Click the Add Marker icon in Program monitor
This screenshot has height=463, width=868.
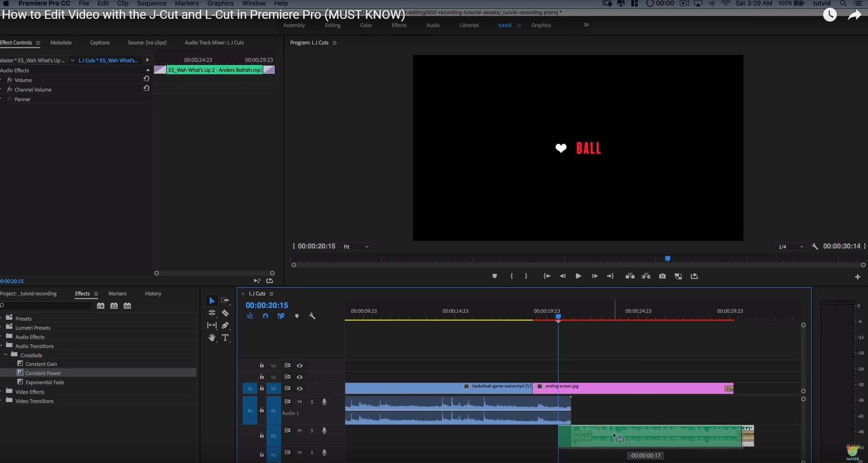494,276
